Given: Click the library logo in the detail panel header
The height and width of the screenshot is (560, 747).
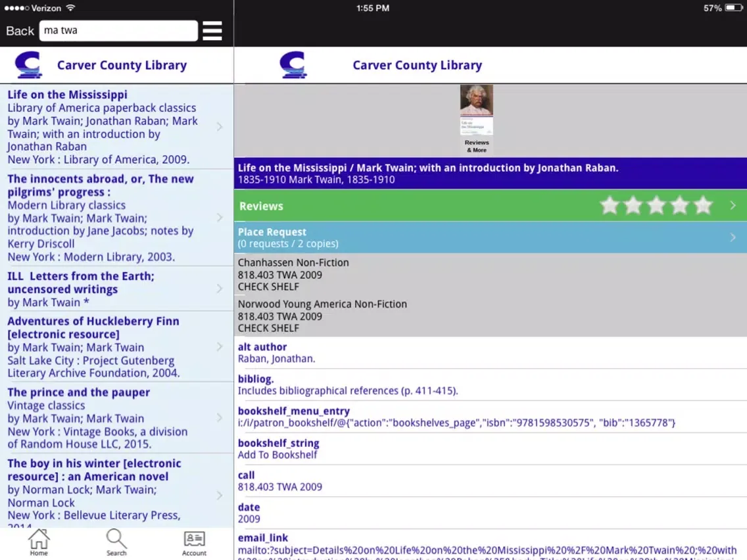Looking at the screenshot, I should point(293,65).
